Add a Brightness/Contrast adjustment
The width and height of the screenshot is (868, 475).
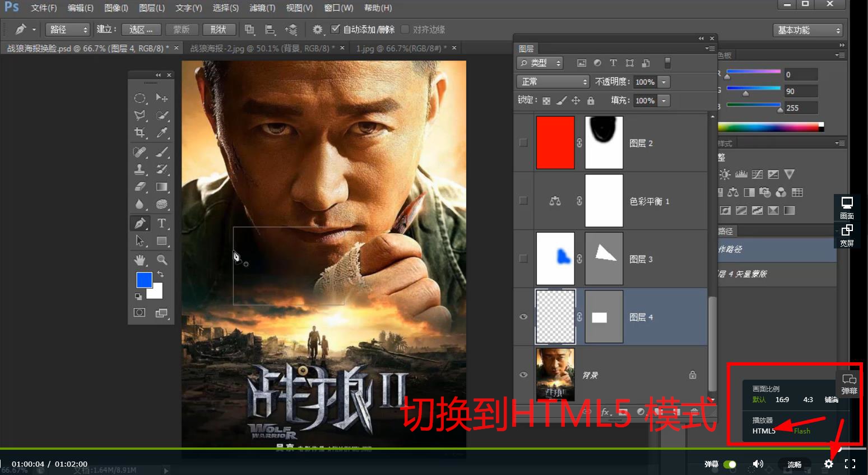(725, 174)
